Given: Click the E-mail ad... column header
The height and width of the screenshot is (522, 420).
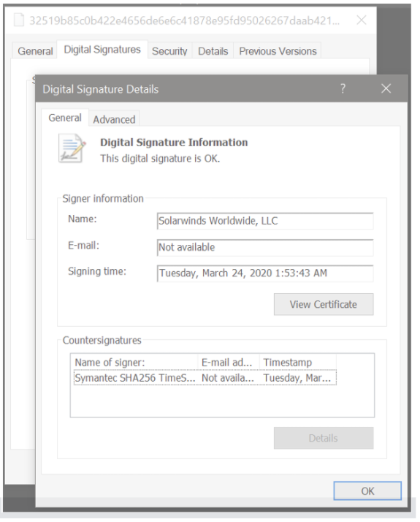Looking at the screenshot, I should click(x=229, y=362).
